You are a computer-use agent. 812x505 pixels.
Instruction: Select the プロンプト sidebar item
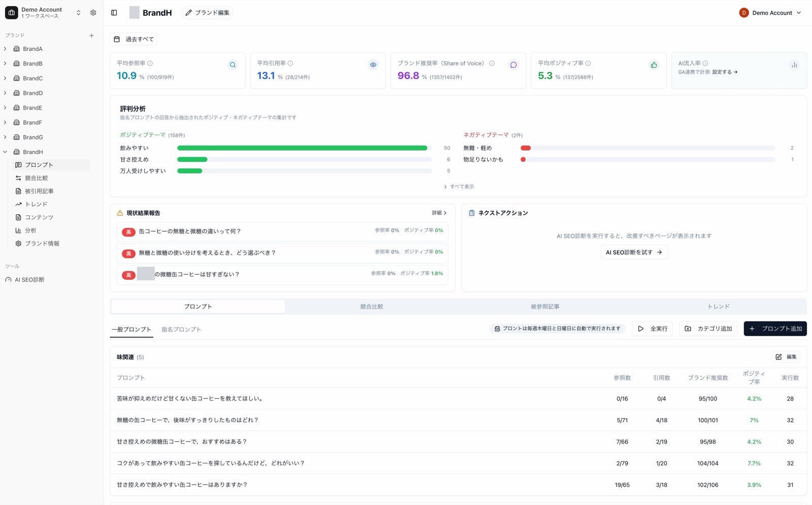click(x=51, y=165)
